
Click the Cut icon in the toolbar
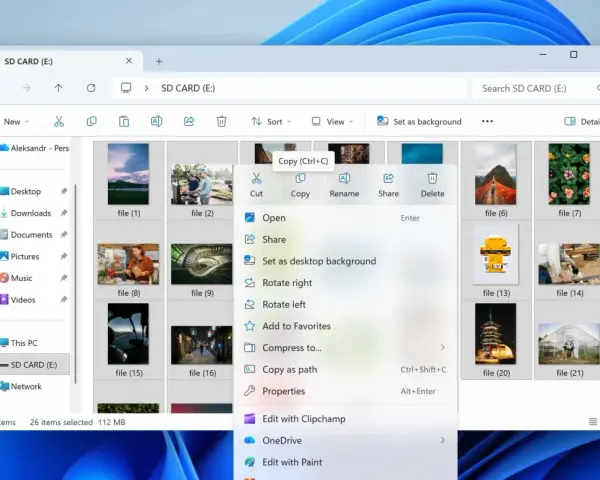tap(59, 122)
